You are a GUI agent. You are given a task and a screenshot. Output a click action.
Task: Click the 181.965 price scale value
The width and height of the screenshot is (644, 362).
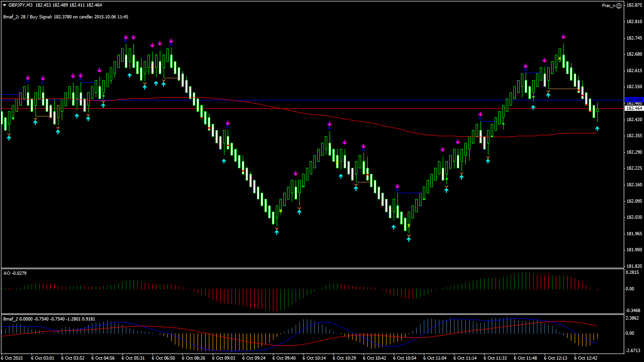tap(634, 234)
